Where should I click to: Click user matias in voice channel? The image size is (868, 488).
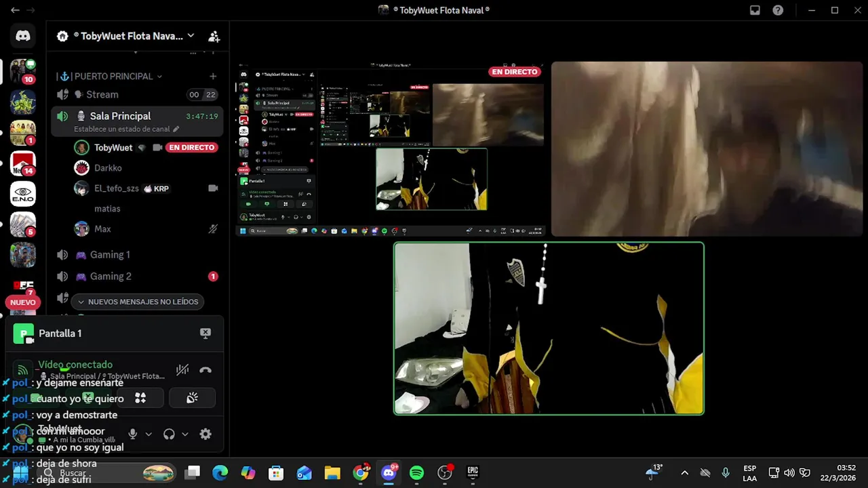pos(107,209)
